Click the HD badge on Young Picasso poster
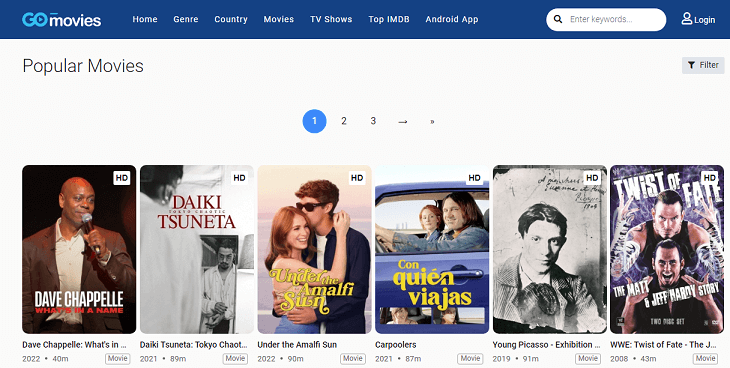Image resolution: width=730 pixels, height=368 pixels. (x=592, y=178)
